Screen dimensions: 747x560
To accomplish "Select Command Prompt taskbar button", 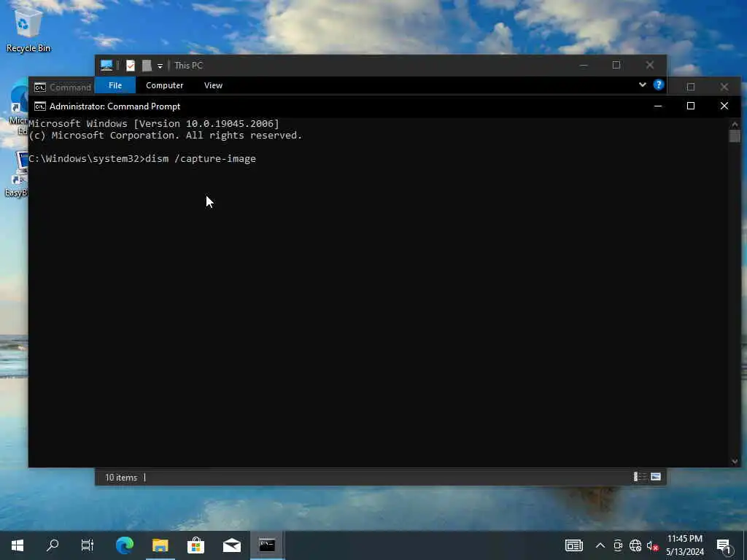I will click(267, 545).
